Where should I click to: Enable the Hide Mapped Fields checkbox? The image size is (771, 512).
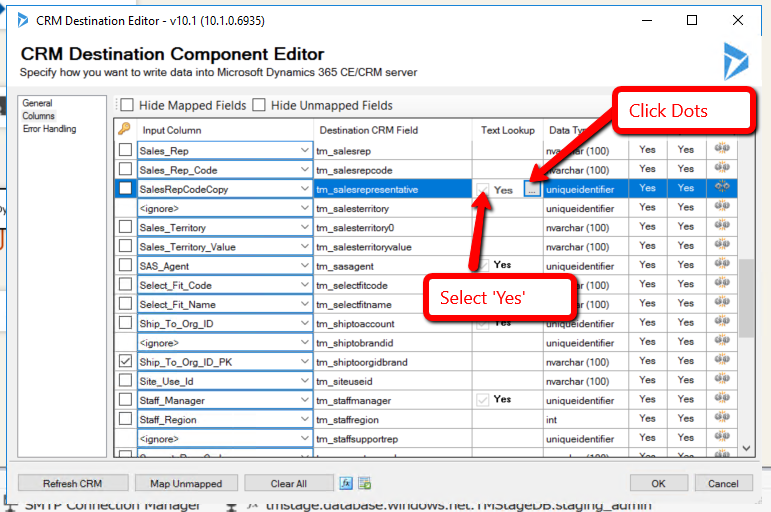pyautogui.click(x=127, y=105)
